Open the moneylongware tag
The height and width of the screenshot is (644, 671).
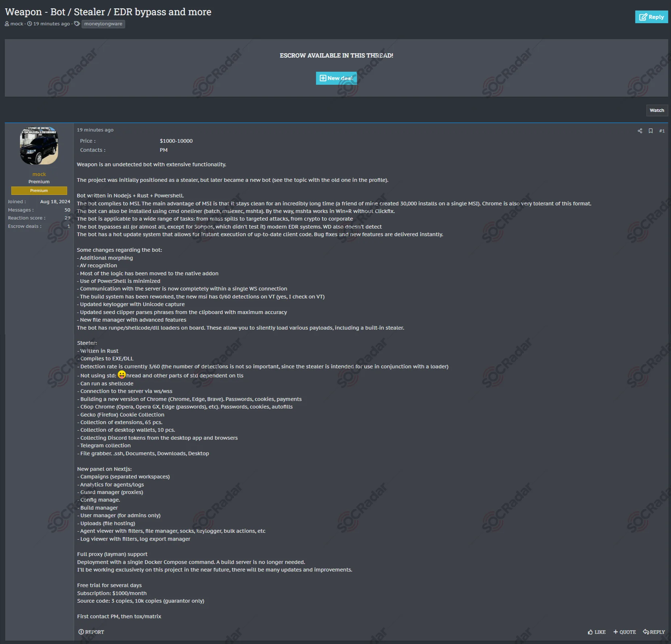pyautogui.click(x=103, y=24)
